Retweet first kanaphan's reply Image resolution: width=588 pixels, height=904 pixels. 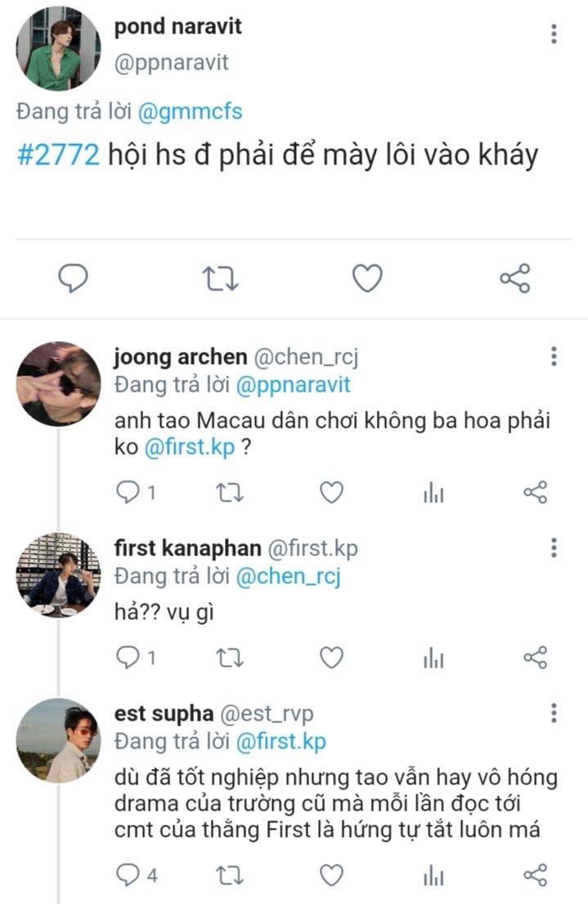click(228, 658)
